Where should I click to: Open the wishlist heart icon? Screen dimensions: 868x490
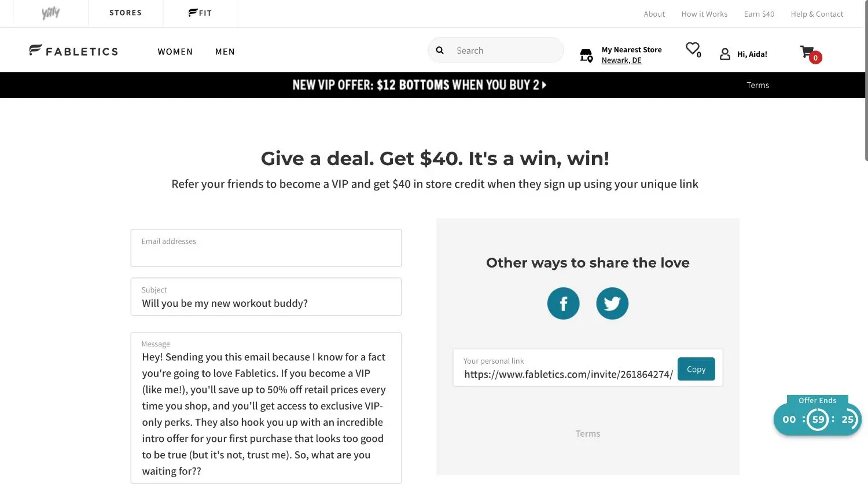[x=692, y=49]
